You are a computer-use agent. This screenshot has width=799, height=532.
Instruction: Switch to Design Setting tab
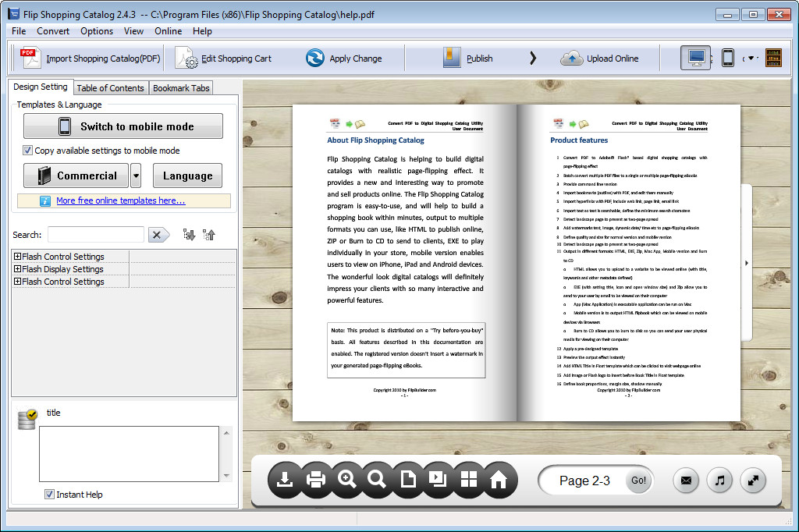tap(41, 87)
